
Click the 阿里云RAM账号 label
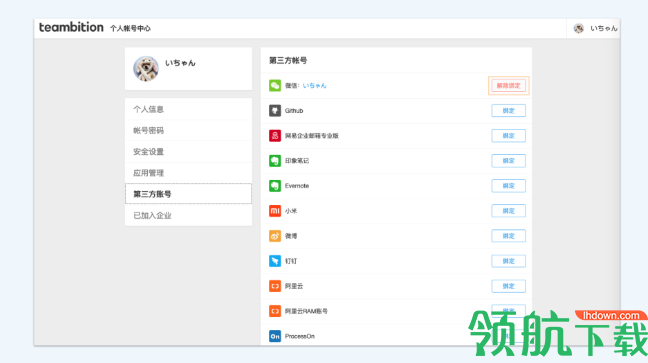coord(306,311)
